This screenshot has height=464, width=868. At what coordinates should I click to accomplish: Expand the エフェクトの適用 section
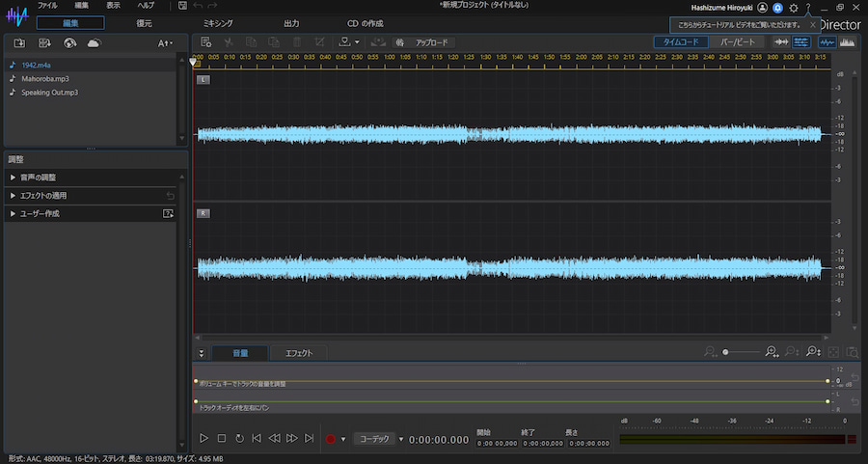[x=42, y=196]
